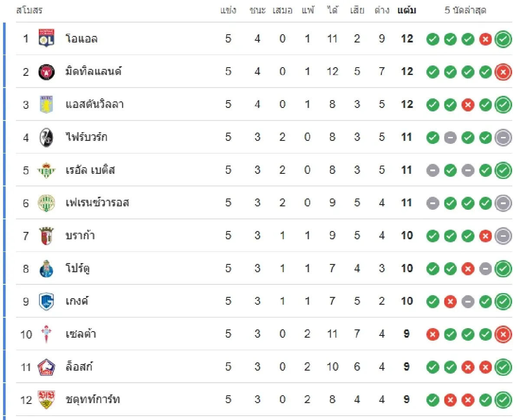520x420 pixels.
Task: Click the Lyon (โอแอล) club crest
Action: coord(46,39)
